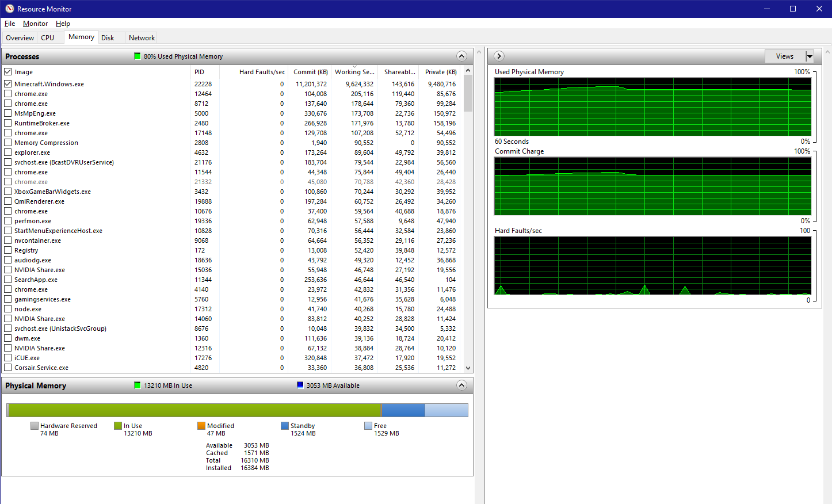This screenshot has width=832, height=504.
Task: Sort by Private (KB) column header
Action: tap(440, 72)
